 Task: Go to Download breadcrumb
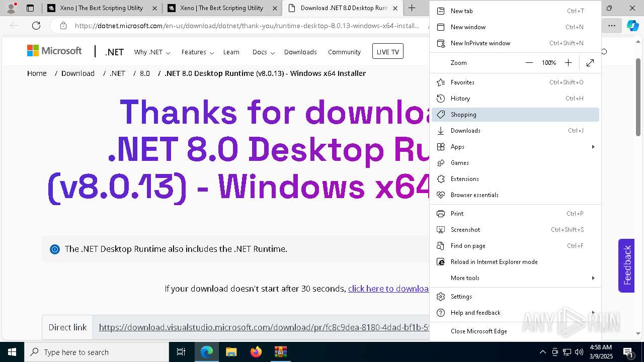(78, 73)
